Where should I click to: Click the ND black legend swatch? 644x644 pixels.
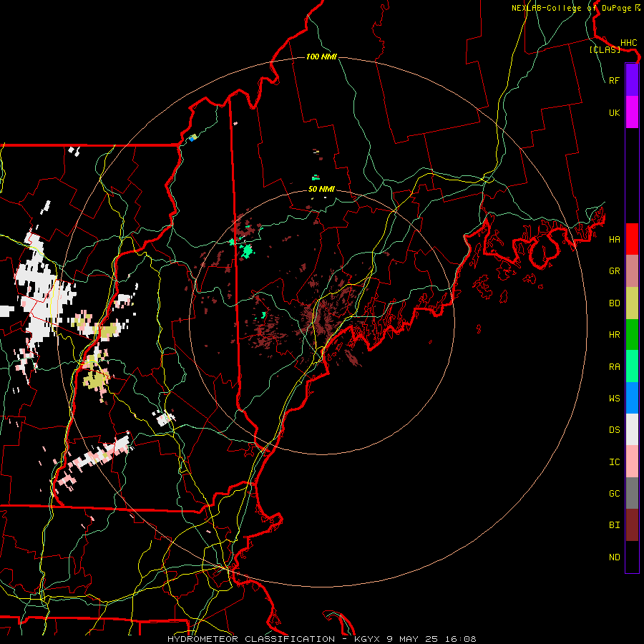(x=632, y=557)
